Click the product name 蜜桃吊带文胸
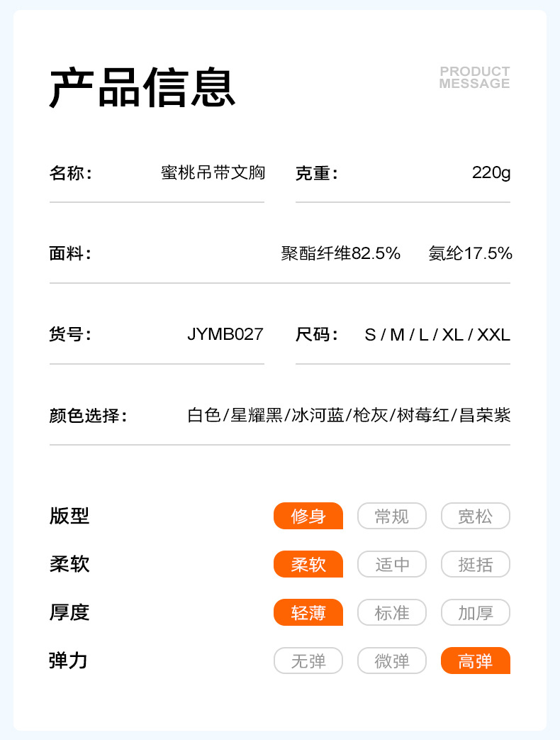560x740 pixels. 213,172
